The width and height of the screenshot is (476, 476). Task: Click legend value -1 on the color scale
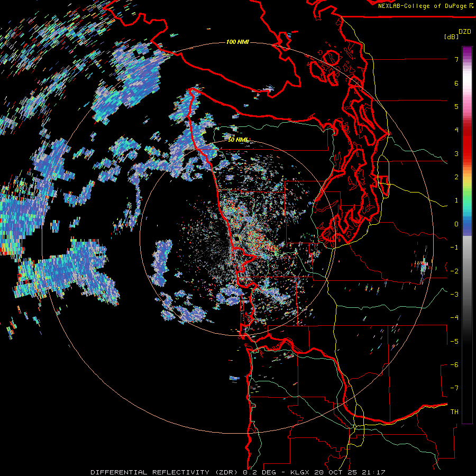454,248
